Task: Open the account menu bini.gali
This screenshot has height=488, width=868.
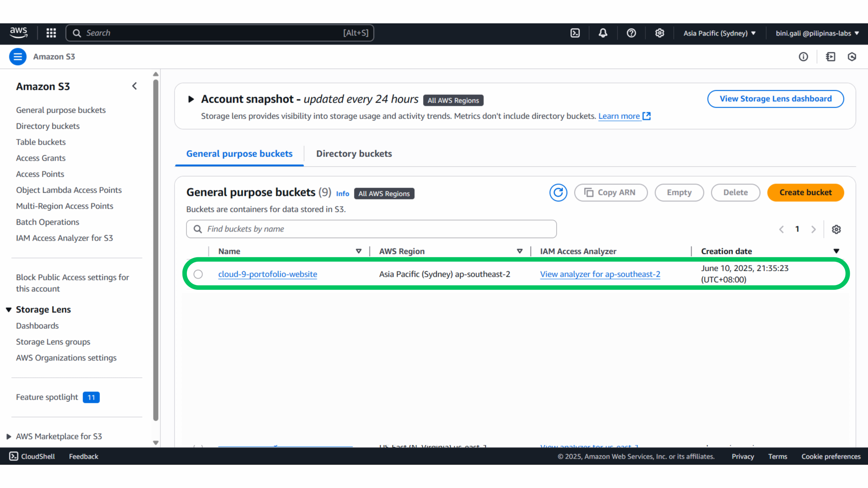Action: pyautogui.click(x=817, y=33)
